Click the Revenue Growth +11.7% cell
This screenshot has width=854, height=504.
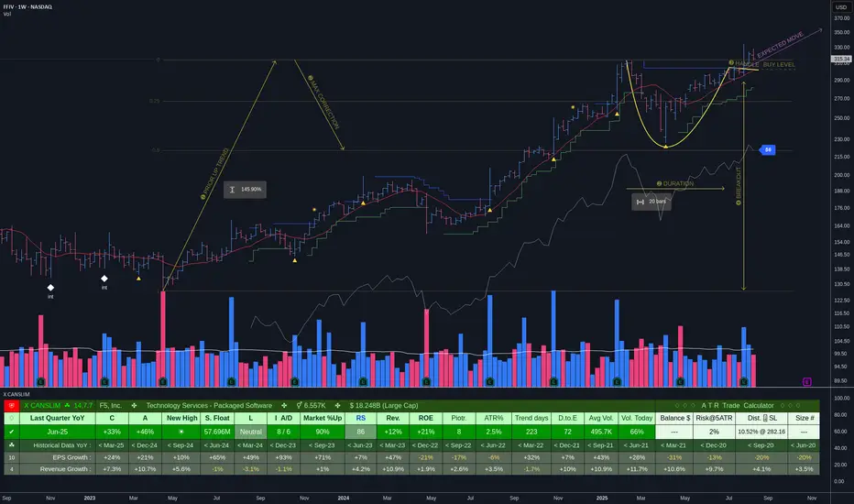tap(636, 469)
